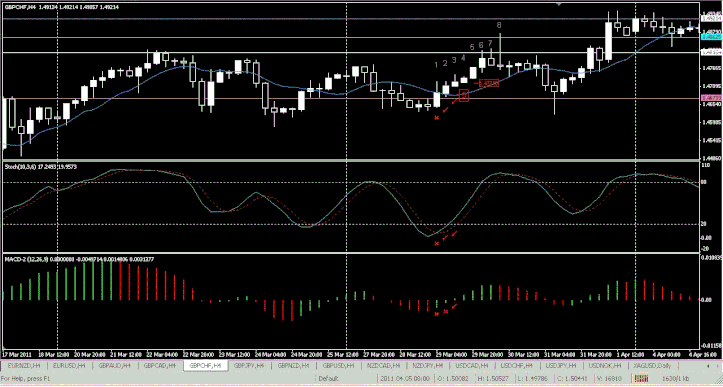Image resolution: width=723 pixels, height=387 pixels.
Task: Open the USDJPY,H4 chart tab
Action: click(x=561, y=366)
